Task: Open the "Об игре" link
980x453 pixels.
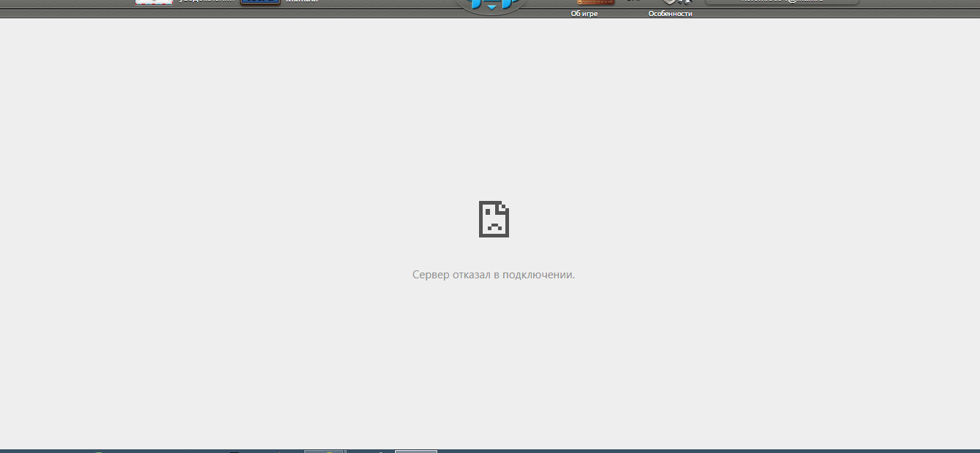Action: click(584, 13)
